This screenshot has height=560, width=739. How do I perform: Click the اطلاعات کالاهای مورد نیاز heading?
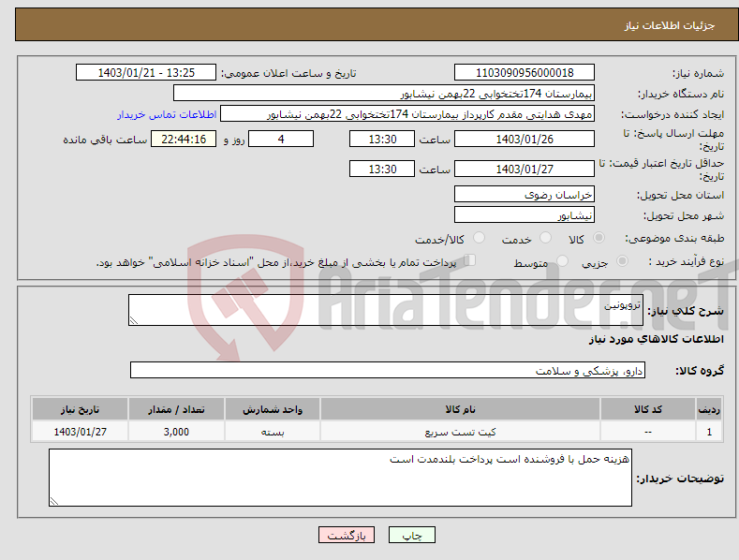656,339
